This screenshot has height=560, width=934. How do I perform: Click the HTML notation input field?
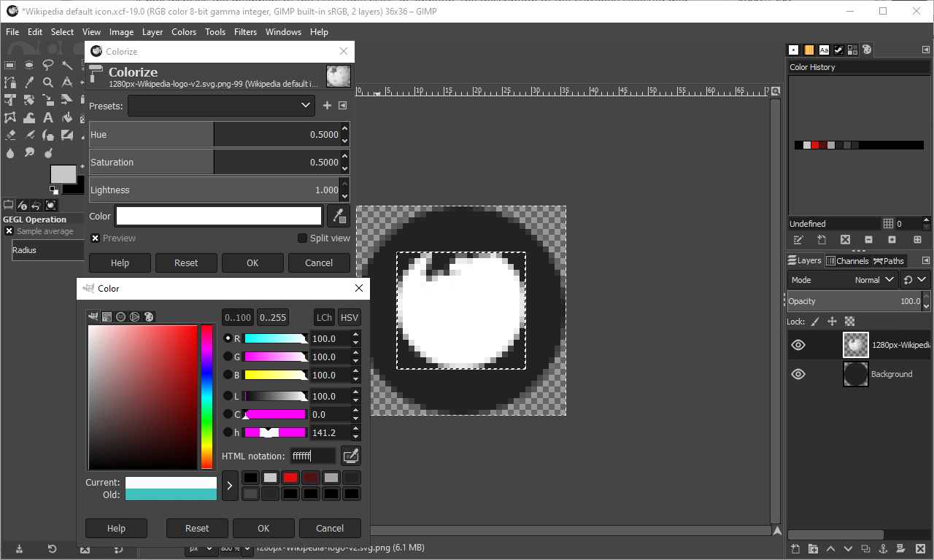point(313,456)
